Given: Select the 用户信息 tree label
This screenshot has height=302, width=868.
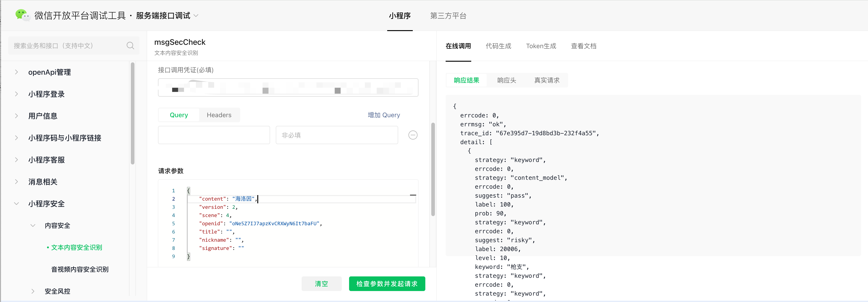Looking at the screenshot, I should coord(43,116).
